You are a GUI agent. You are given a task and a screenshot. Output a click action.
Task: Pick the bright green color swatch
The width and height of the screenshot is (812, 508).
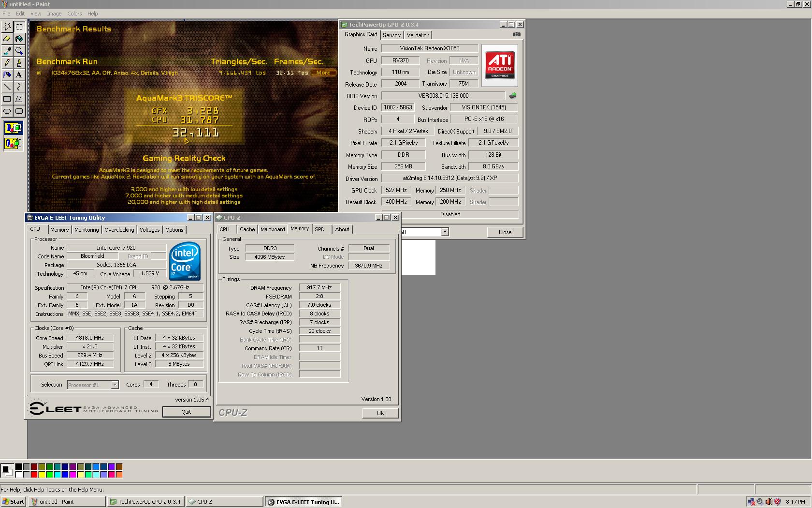(x=49, y=475)
